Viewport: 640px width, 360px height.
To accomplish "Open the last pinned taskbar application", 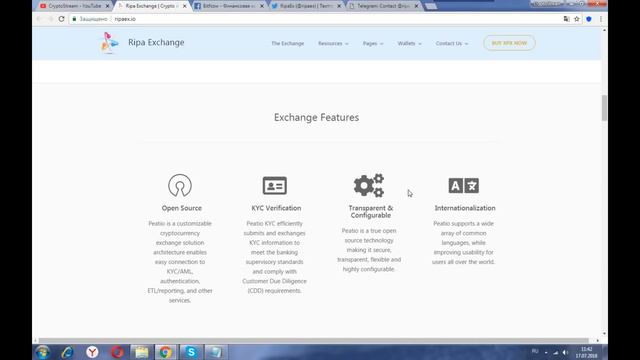I will pyautogui.click(x=215, y=352).
